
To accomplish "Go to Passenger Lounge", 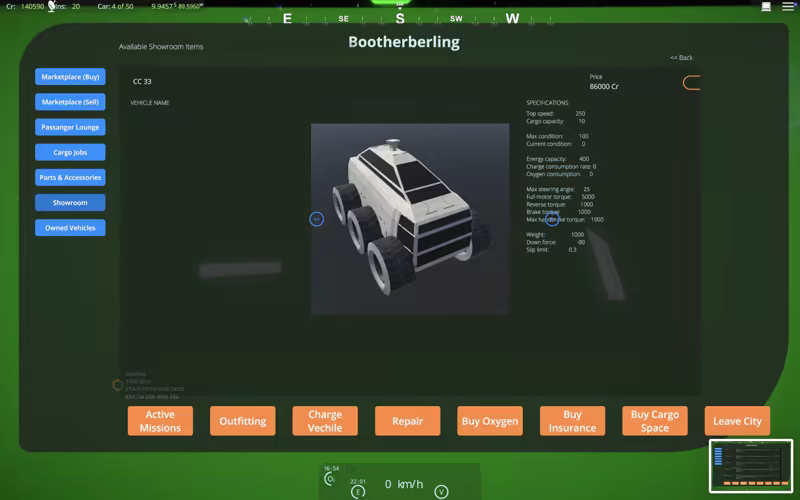I will point(70,127).
